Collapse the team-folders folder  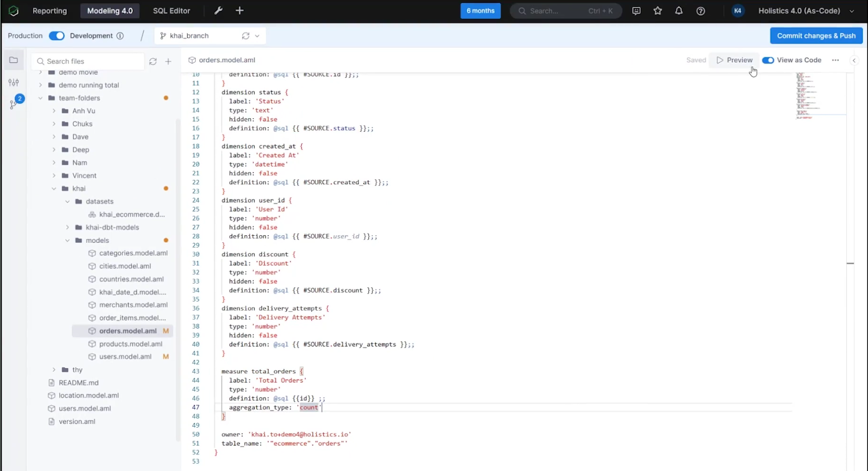pos(40,98)
